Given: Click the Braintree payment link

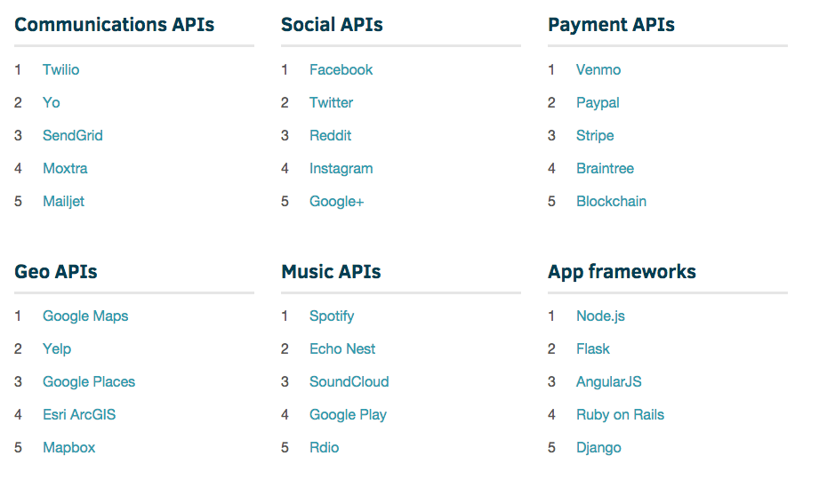Looking at the screenshot, I should [x=605, y=168].
